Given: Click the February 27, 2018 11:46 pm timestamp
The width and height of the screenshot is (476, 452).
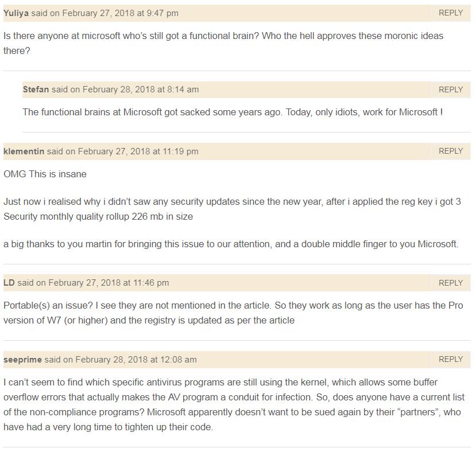Looking at the screenshot, I should click(109, 283).
